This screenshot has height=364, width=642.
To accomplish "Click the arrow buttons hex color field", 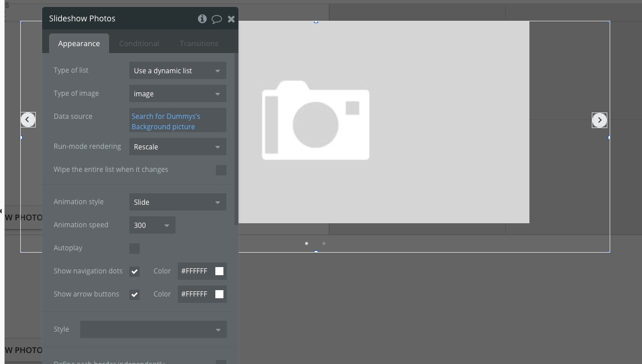I will tap(195, 294).
